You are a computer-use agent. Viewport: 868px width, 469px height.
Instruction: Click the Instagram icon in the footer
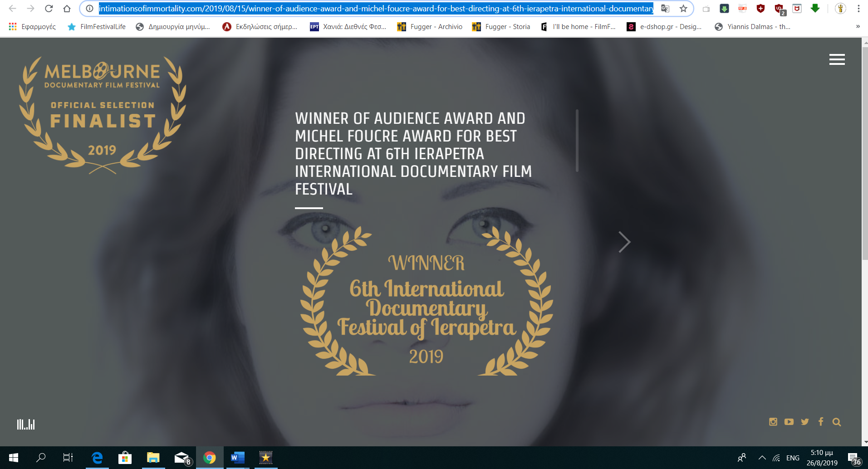(773, 422)
